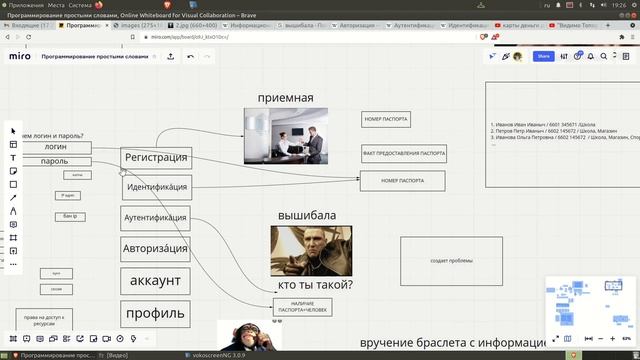Screen dimensions: 640x360
Task: Open the reactions confetti icon
Action: 506,56
